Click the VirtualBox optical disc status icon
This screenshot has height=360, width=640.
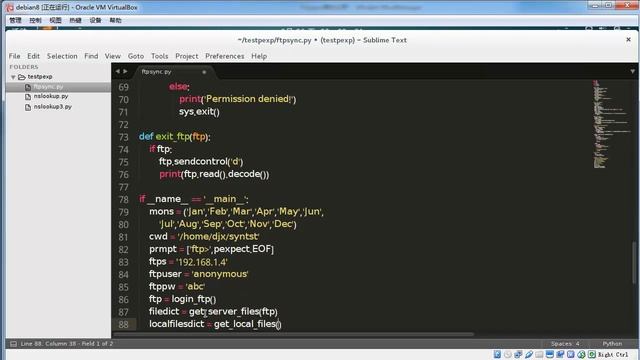508,354
